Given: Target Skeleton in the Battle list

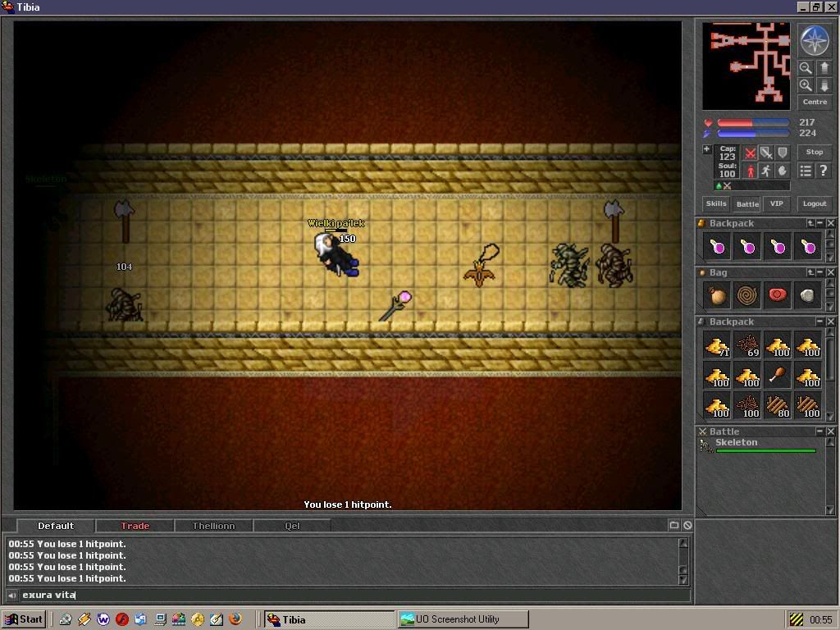Looking at the screenshot, I should coord(760,445).
